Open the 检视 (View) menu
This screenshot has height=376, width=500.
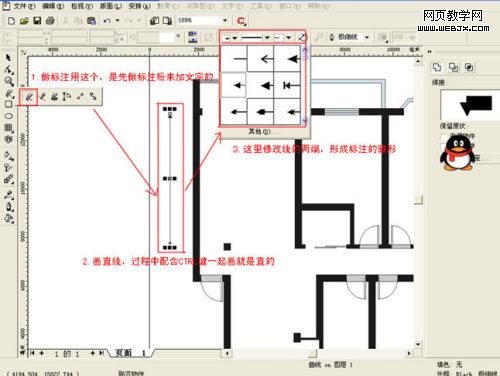pos(82,6)
